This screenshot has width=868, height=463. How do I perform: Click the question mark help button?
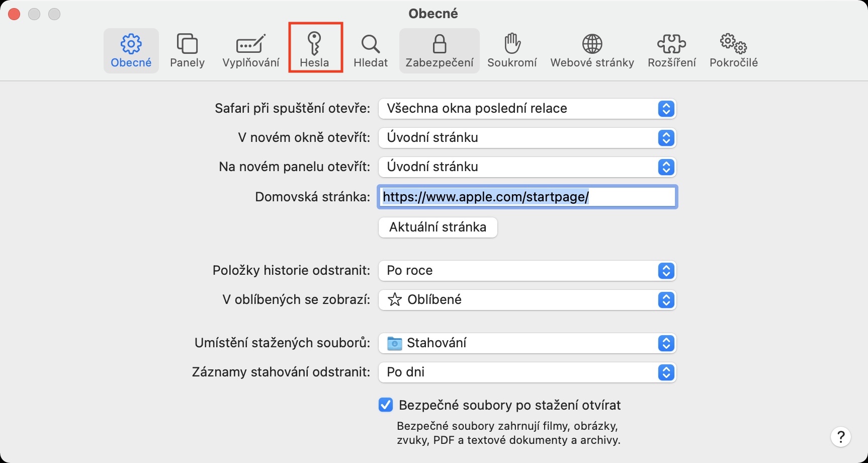coord(840,437)
